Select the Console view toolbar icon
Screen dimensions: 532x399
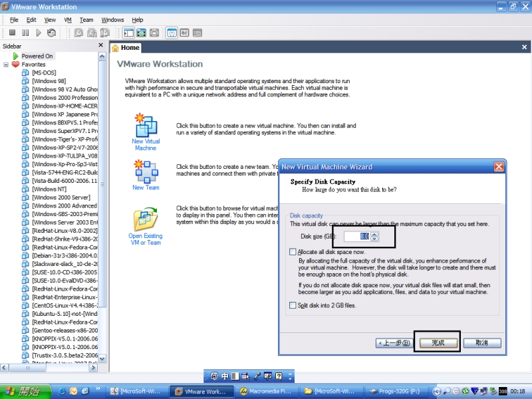185,33
